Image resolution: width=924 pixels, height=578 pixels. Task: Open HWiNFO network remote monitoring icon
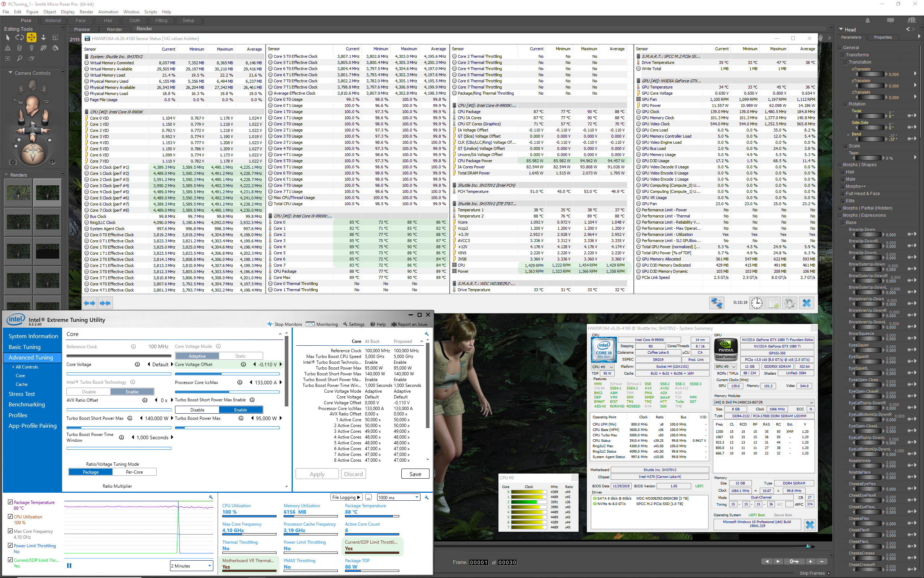(717, 303)
